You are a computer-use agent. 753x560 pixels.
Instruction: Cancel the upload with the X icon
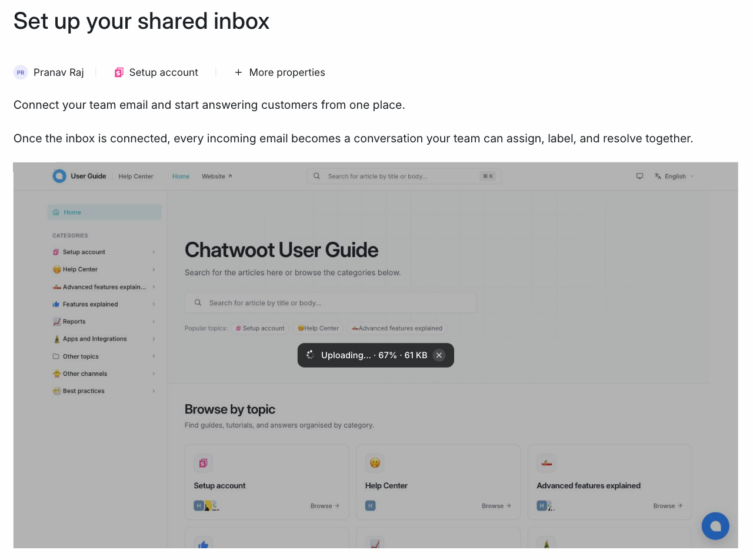pyautogui.click(x=439, y=355)
